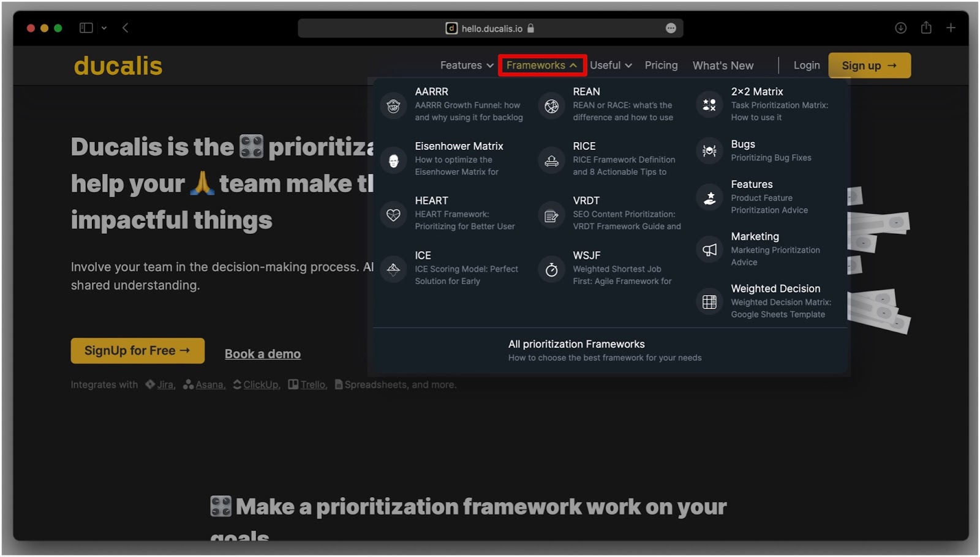Click the page options ellipsis in address bar
This screenshot has height=557, width=980.
pyautogui.click(x=671, y=28)
